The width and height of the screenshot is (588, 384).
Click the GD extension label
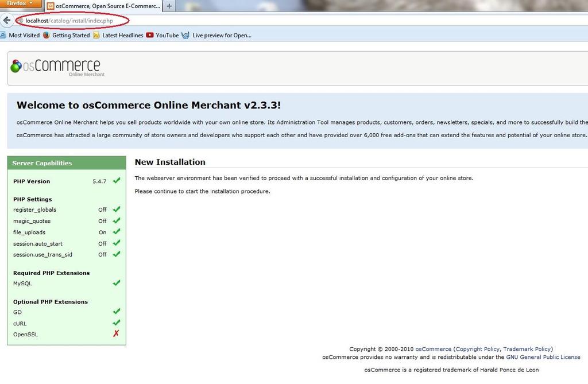pyautogui.click(x=17, y=312)
